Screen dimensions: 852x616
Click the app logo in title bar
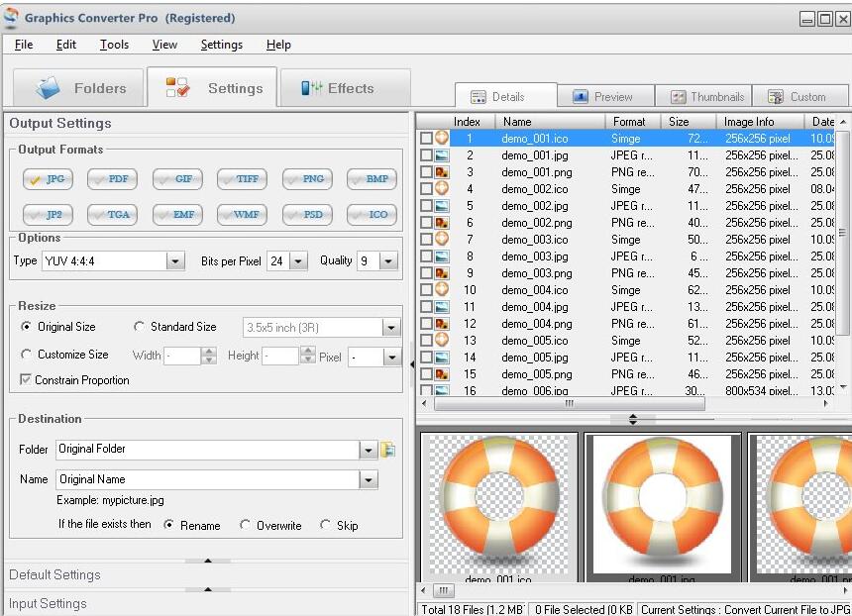(x=11, y=17)
